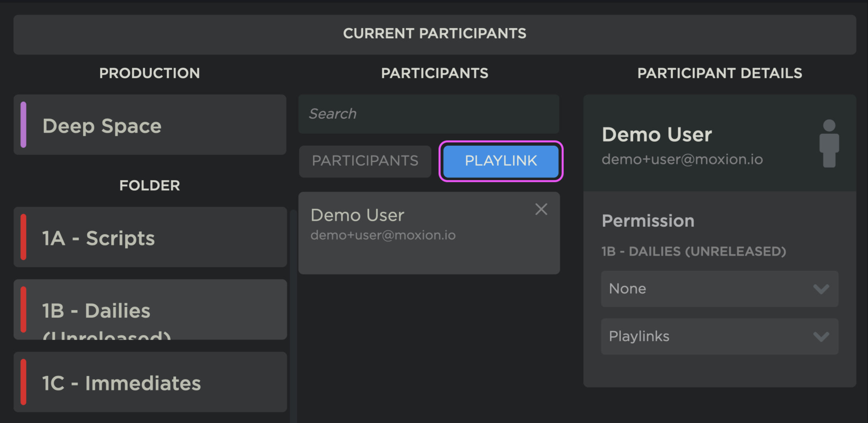This screenshot has width=868, height=423.
Task: Click the red marker on 1B - Dailies
Action: 23,309
